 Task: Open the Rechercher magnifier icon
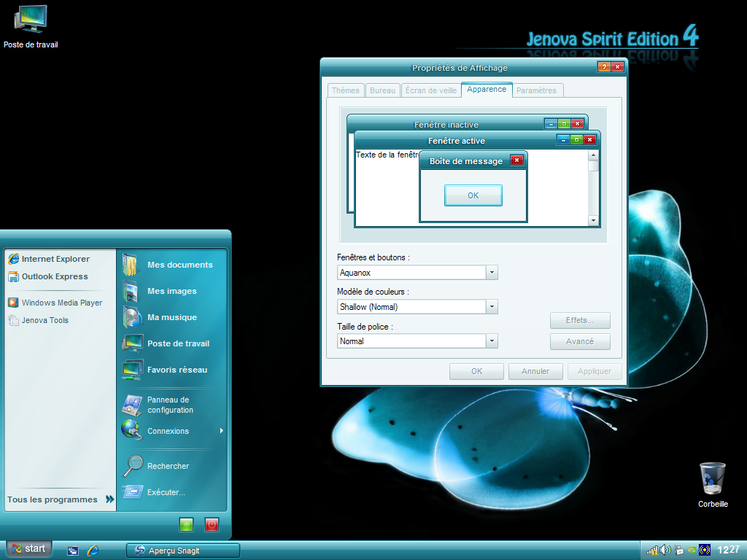tap(133, 466)
